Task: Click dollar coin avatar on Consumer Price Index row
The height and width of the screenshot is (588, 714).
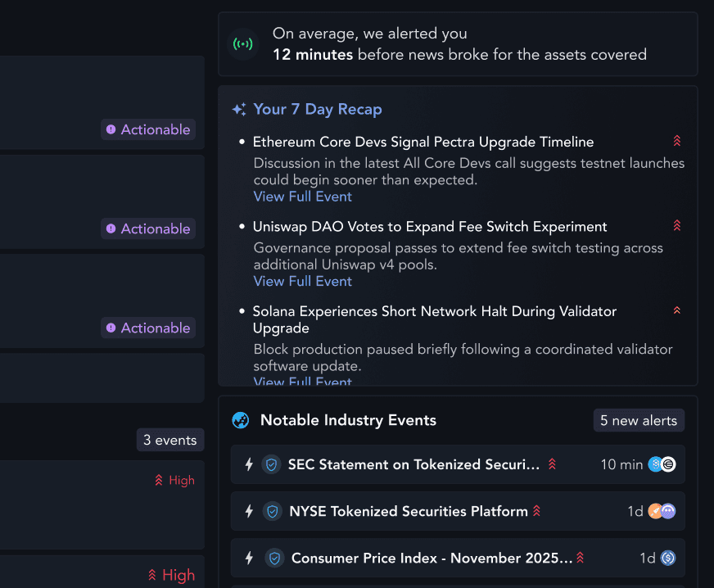Action: pyautogui.click(x=668, y=558)
